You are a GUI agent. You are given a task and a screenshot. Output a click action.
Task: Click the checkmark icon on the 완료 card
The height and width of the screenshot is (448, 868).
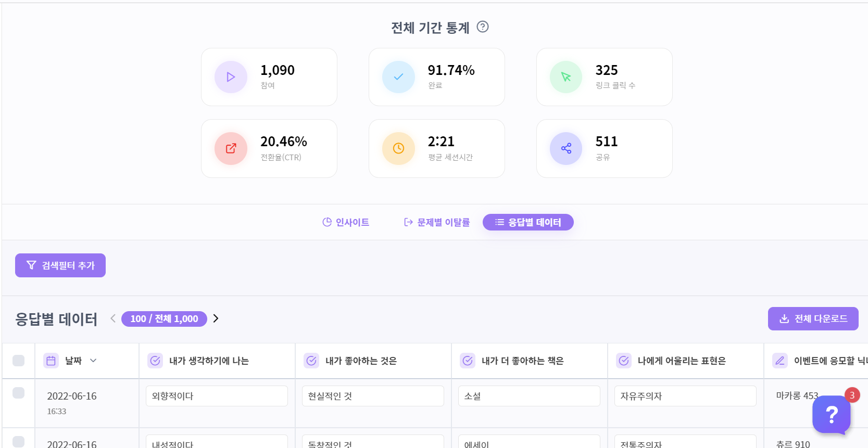tap(398, 77)
